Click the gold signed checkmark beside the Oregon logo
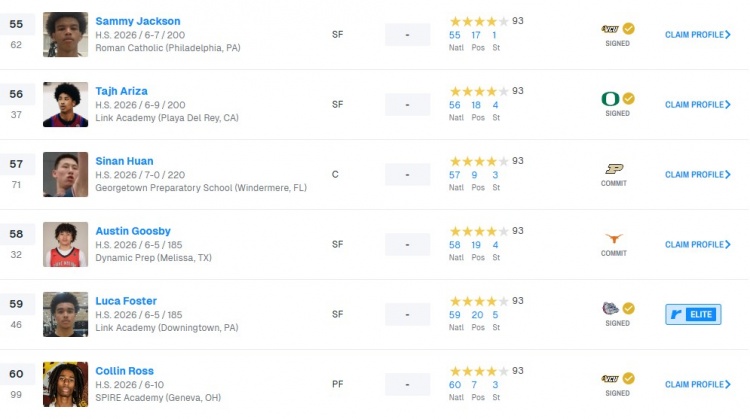 point(629,99)
